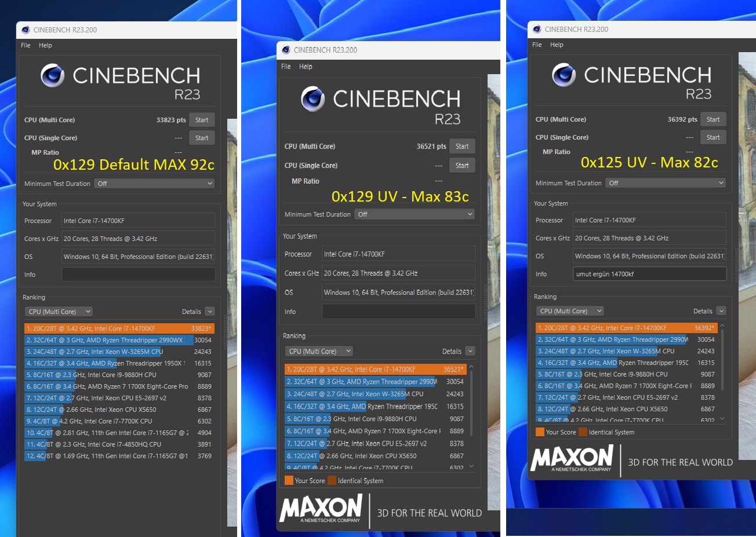Expand Details dropdown in right window
The width and height of the screenshot is (756, 537).
click(x=721, y=311)
